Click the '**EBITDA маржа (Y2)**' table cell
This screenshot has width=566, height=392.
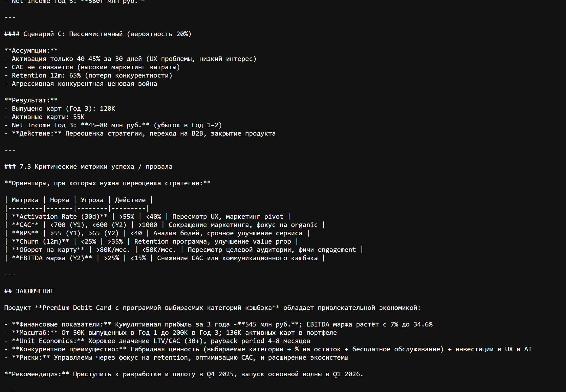pyautogui.click(x=52, y=258)
